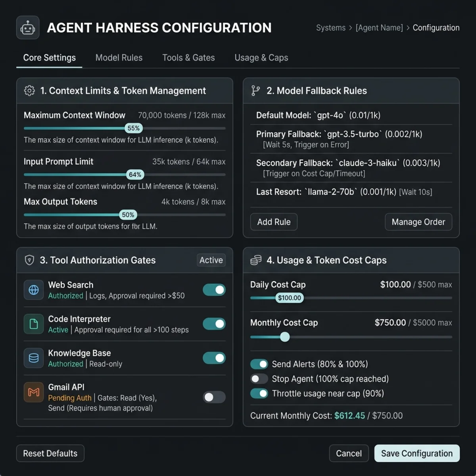Enable Stop Agent at 100% cap toggle
The height and width of the screenshot is (476, 476).
pos(259,379)
